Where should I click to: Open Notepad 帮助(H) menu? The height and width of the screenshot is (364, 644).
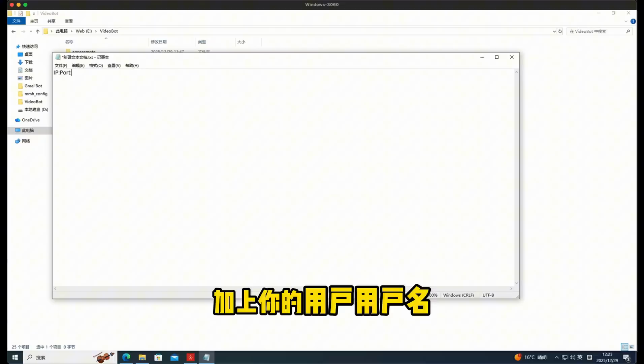(132, 65)
